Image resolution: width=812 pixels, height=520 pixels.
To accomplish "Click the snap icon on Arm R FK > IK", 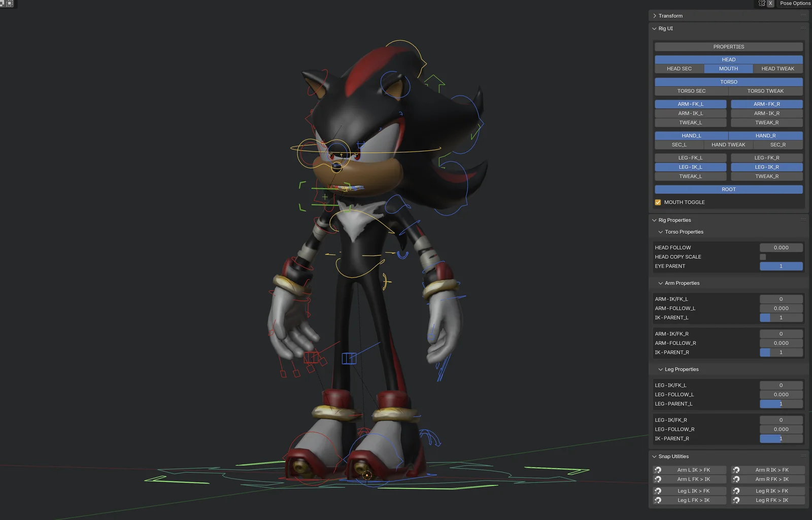I will click(x=736, y=479).
